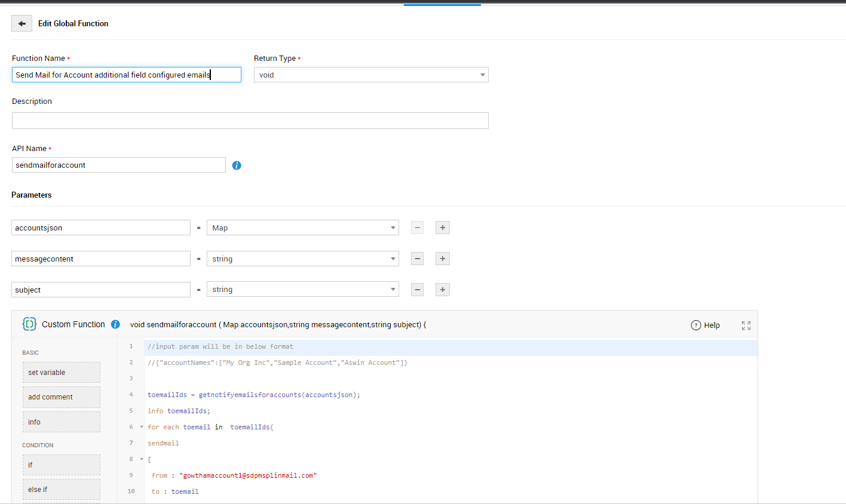The width and height of the screenshot is (846, 504).
Task: Add parameter after subject with plus
Action: pyautogui.click(x=442, y=290)
